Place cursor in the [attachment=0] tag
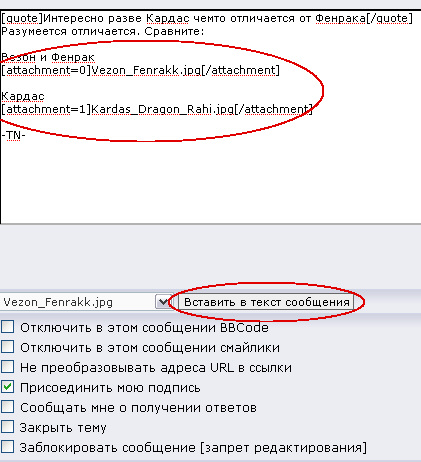Image resolution: width=421 pixels, height=462 pixels. (x=46, y=70)
